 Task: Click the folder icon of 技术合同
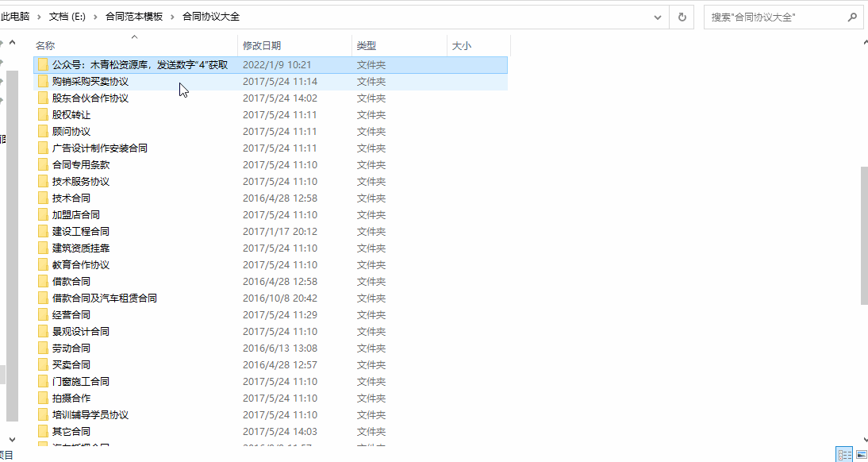43,198
